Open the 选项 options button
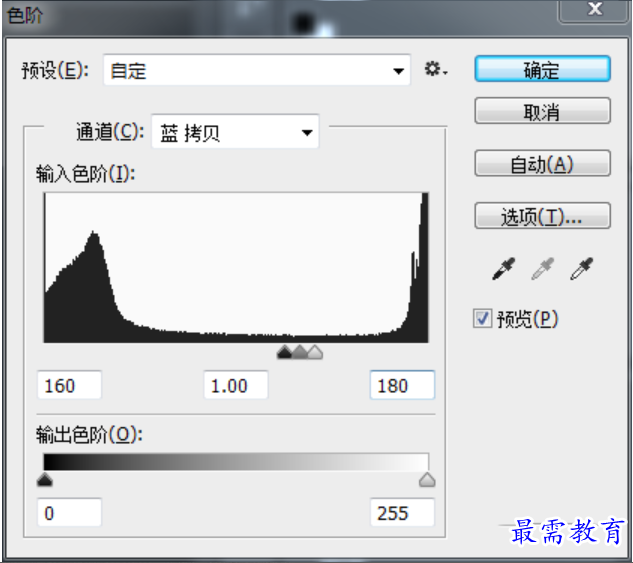633x563 pixels. 542,216
